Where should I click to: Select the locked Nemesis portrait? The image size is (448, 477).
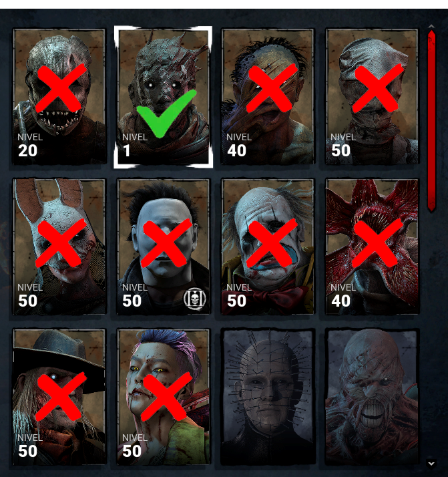click(x=372, y=396)
